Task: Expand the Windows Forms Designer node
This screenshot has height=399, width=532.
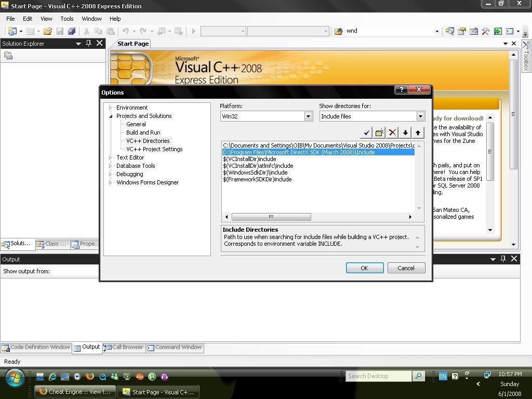Action: (x=110, y=182)
